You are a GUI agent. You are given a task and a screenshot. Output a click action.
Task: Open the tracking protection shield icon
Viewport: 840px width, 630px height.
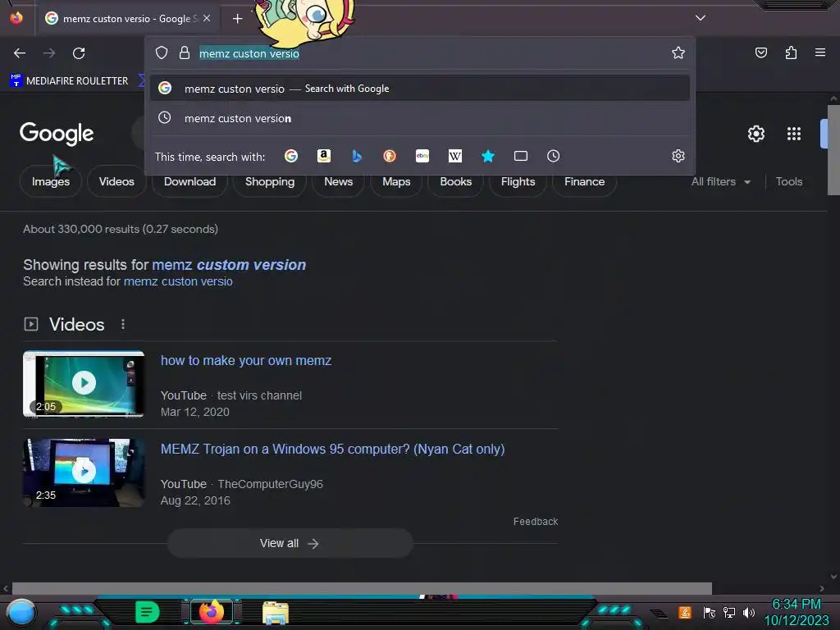pos(162,52)
